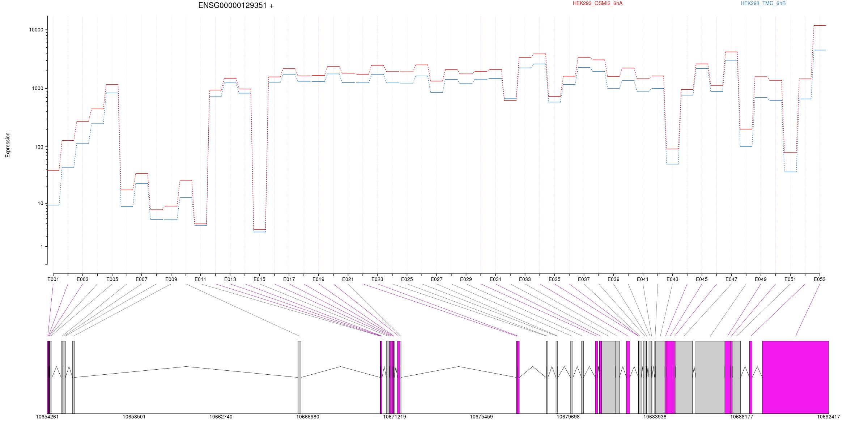
Task: Select exon label E025
Action: point(407,279)
